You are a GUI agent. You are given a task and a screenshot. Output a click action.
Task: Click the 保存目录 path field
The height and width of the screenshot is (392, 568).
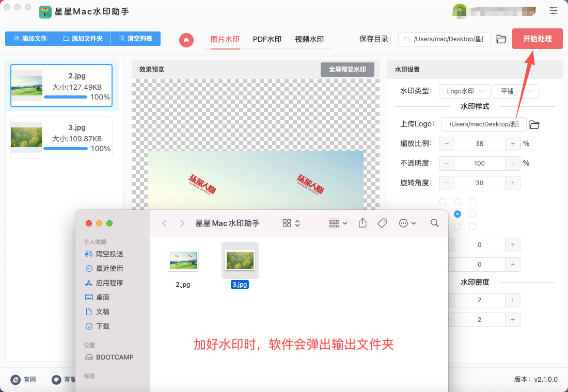(x=445, y=39)
